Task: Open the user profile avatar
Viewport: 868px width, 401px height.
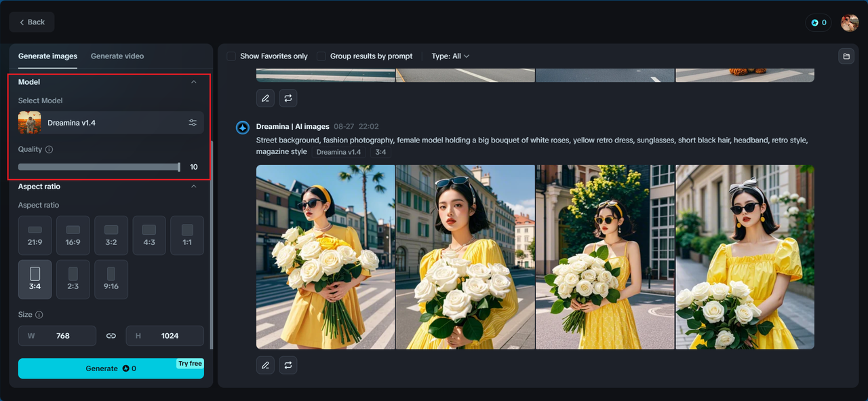Action: coord(850,22)
